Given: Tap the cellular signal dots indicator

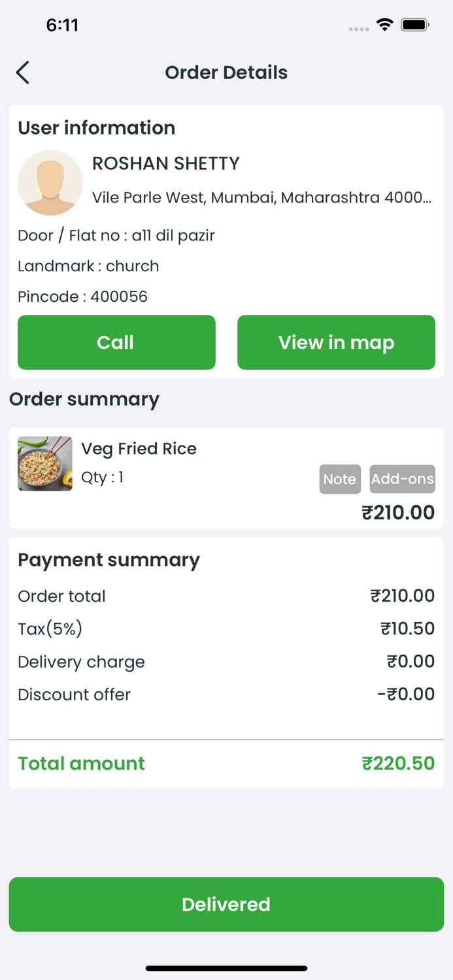Looking at the screenshot, I should coord(358,29).
